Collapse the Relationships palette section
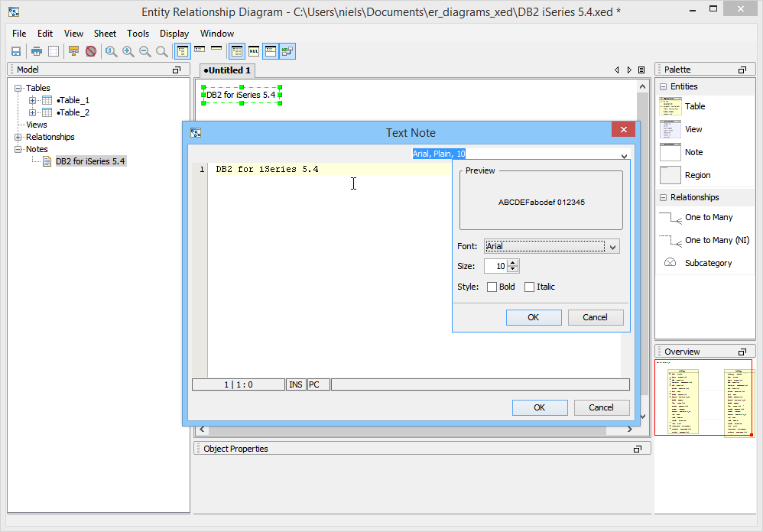This screenshot has height=532, width=763. (x=664, y=197)
